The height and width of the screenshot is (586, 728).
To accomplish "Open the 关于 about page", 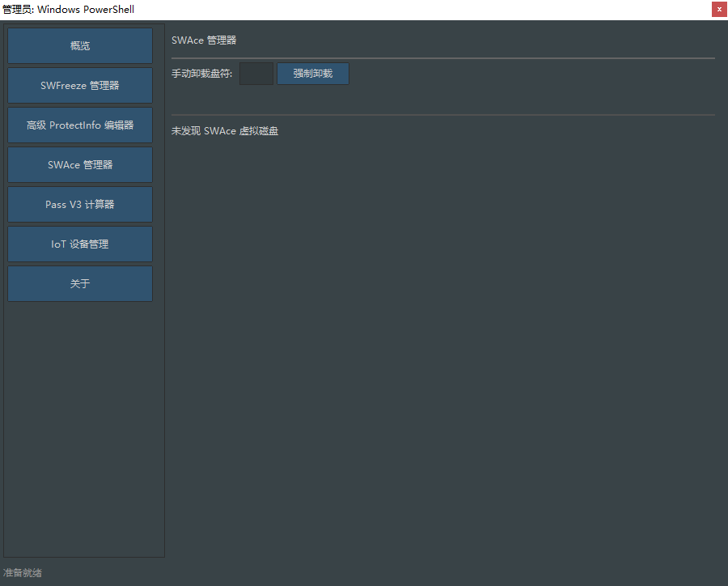I will coord(80,283).
